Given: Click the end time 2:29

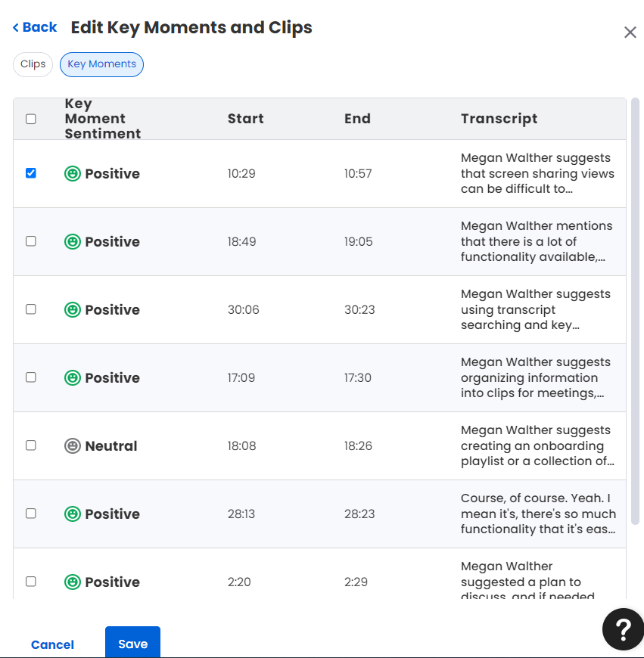Looking at the screenshot, I should (356, 582).
